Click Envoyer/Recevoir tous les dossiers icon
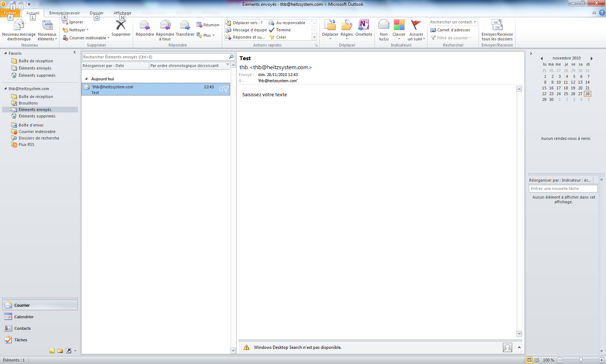Image resolution: width=606 pixels, height=364 pixels. 497,30
